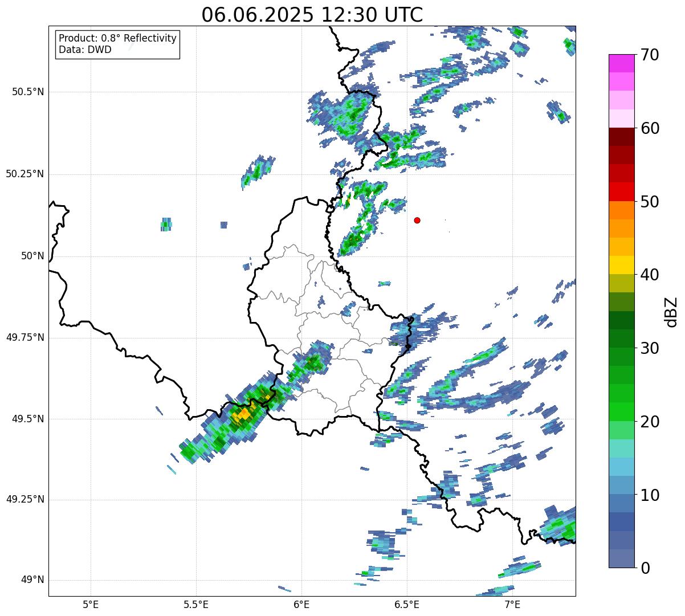
Task: Click the 49.25°N latitude label
Action: pyautogui.click(x=25, y=500)
